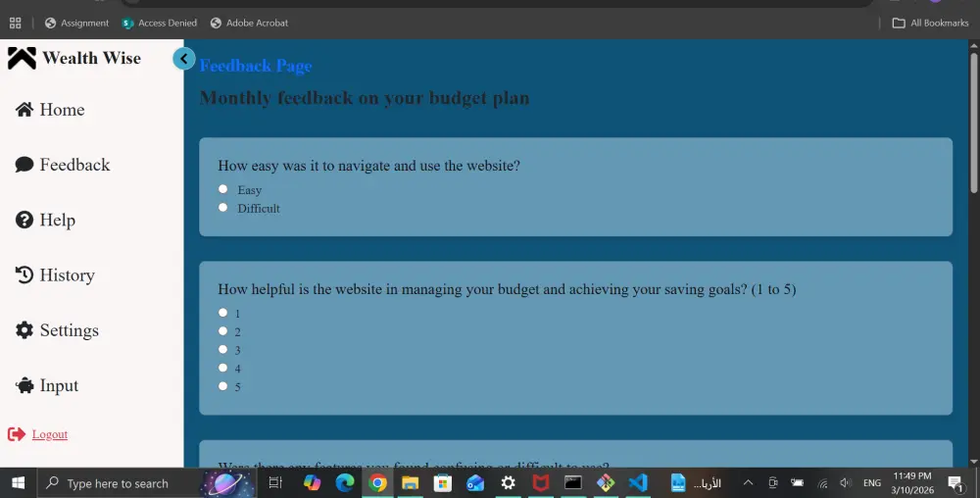Image resolution: width=980 pixels, height=498 pixels.
Task: Click the Home house icon
Action: coord(24,110)
